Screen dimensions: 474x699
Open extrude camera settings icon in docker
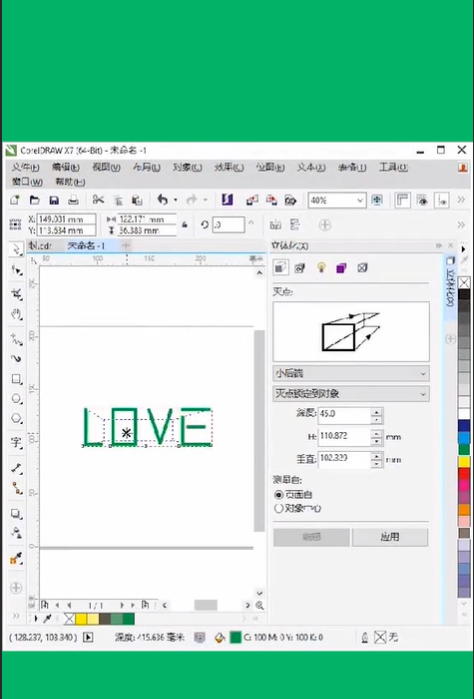(x=280, y=267)
